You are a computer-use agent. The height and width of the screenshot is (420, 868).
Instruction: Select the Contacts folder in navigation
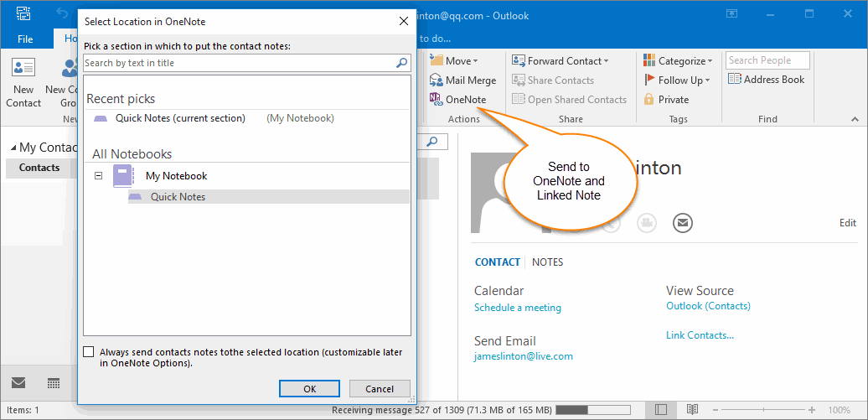(x=39, y=168)
